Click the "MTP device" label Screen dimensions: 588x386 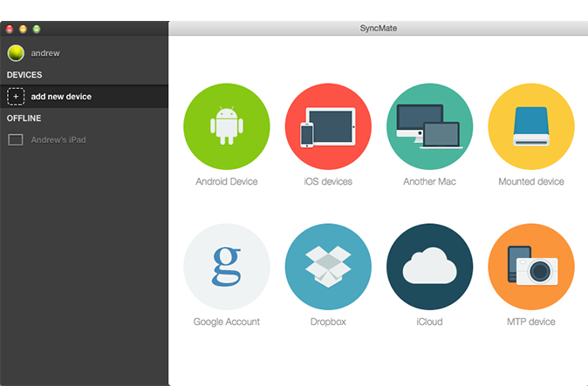531,322
